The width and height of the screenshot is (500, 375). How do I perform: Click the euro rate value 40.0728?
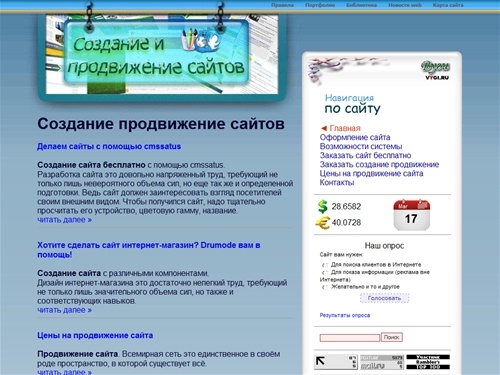click(346, 223)
